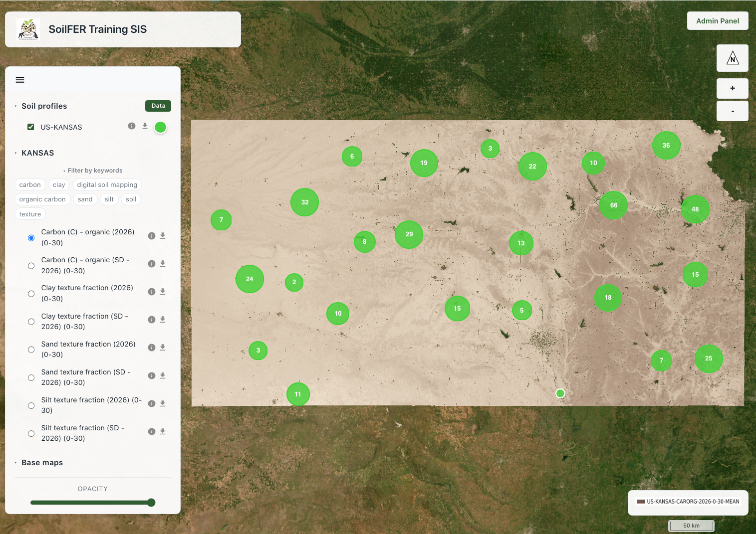The width and height of the screenshot is (756, 534).
Task: Download Silt texture fraction (2026) layer
Action: point(163,404)
